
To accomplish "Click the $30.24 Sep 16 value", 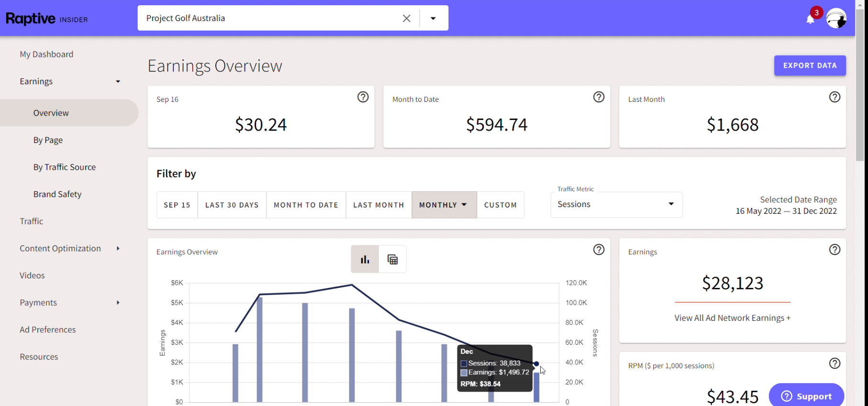I will pyautogui.click(x=261, y=125).
